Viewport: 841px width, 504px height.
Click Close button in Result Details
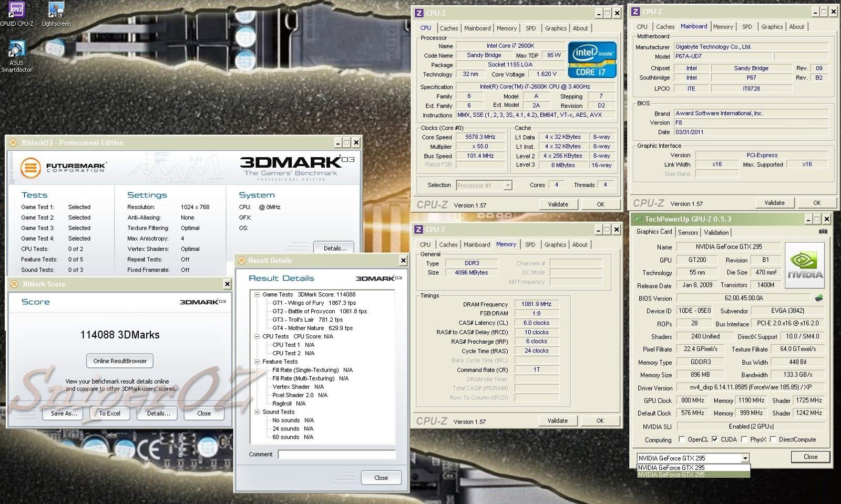pyautogui.click(x=381, y=478)
